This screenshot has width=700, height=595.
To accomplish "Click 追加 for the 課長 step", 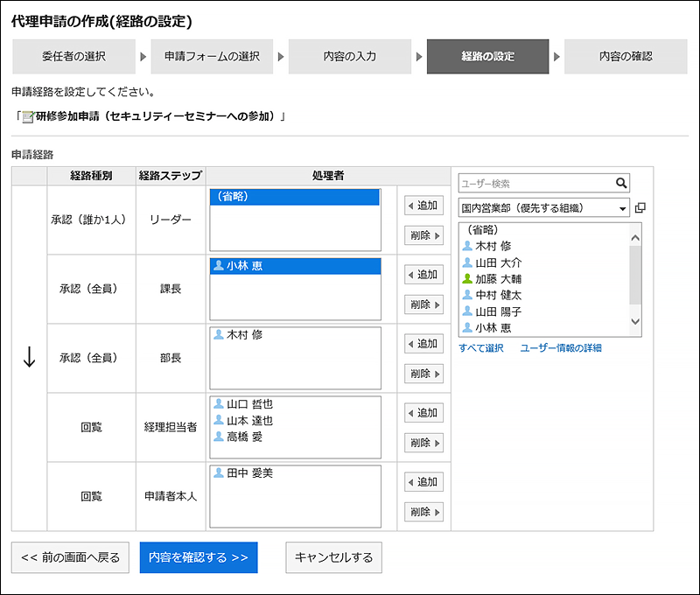I will [x=423, y=275].
